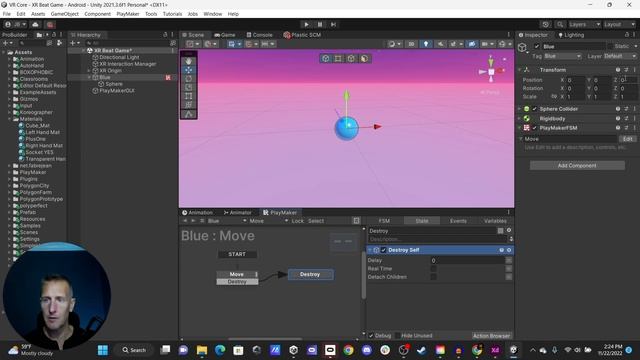Open the account dropdown in toolbar
Screen dimensions: 640x360
pyautogui.click(x=15, y=24)
